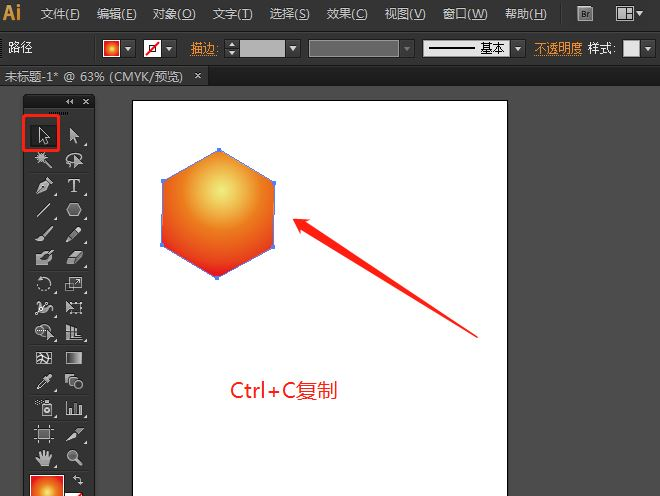Open Adobe Bridge via Br icon

pyautogui.click(x=585, y=14)
